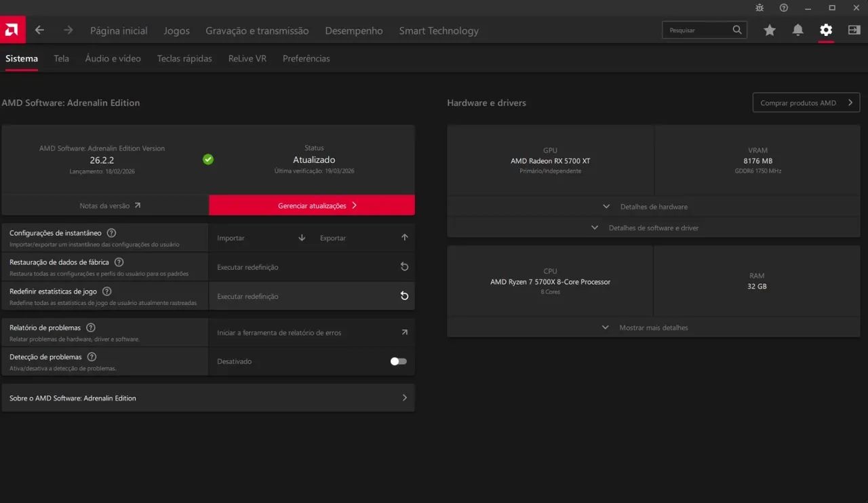Click the Lançamento: 18/02/2026 text
Screen dimensions: 868x503
102,172
